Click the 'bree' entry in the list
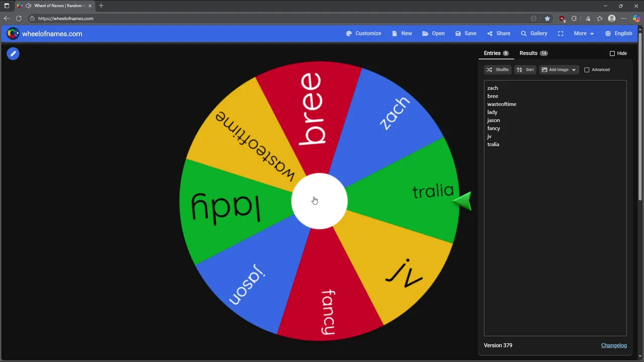Image resolution: width=644 pixels, height=362 pixels. (493, 96)
